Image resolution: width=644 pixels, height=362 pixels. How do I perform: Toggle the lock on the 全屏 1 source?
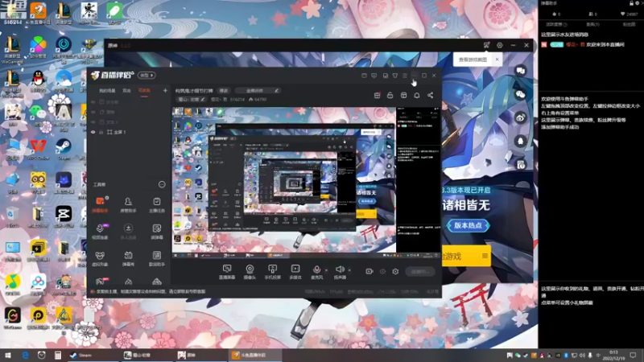pyautogui.click(x=101, y=132)
